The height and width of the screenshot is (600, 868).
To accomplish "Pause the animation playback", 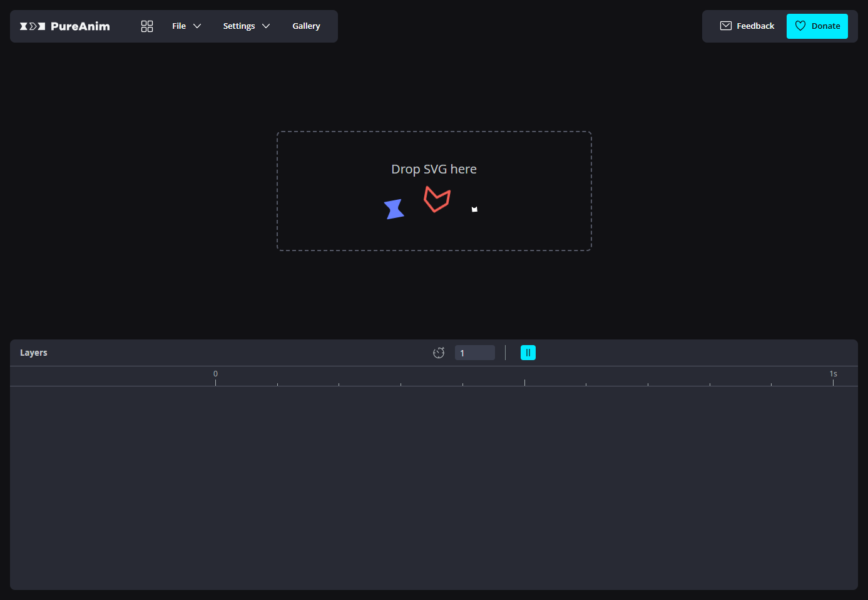I will pos(528,353).
